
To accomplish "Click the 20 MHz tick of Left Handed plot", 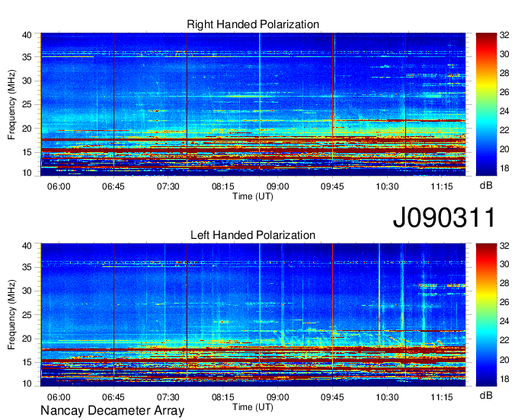I will pyautogui.click(x=27, y=339).
